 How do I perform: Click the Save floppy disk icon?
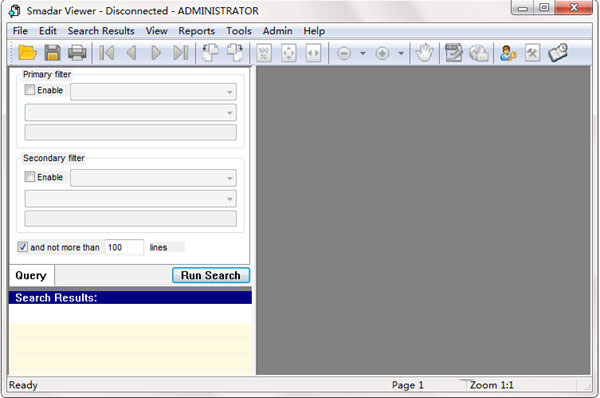[52, 53]
